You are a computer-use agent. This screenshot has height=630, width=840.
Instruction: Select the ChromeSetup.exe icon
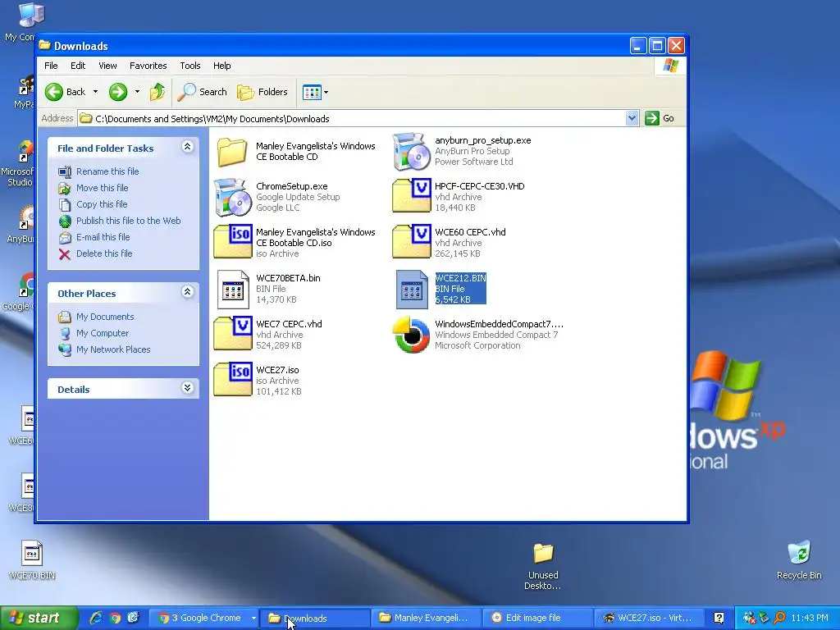[232, 198]
